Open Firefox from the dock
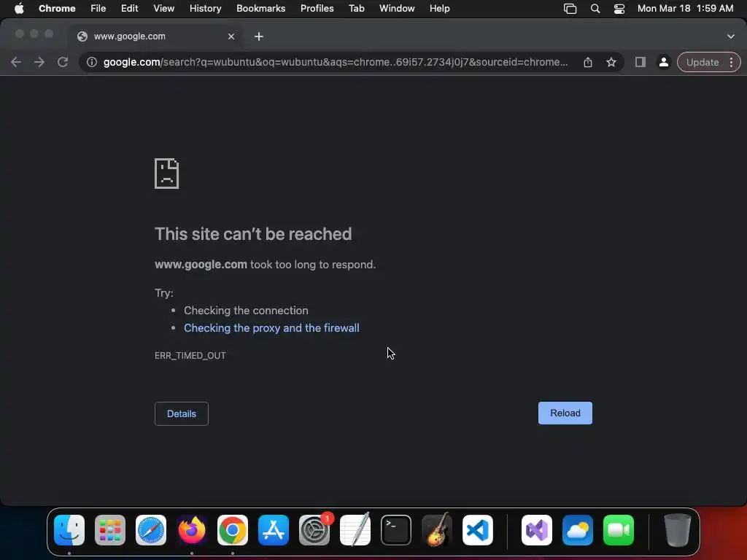 192,530
